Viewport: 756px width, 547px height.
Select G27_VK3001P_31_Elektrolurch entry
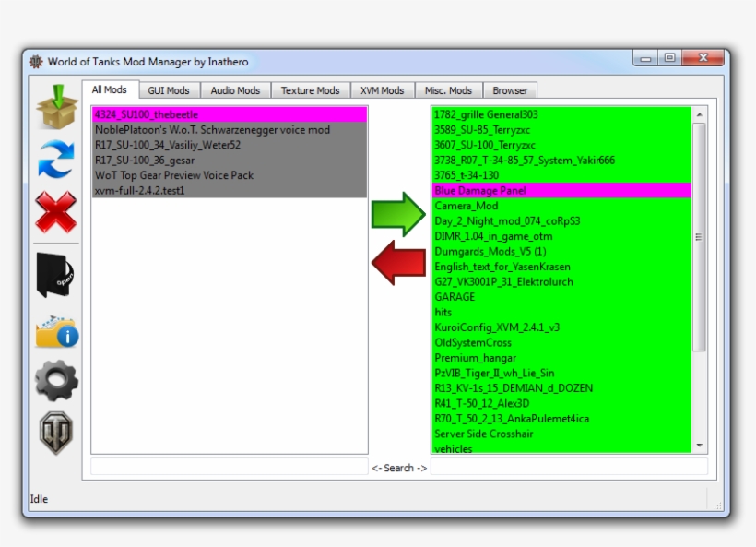561,281
